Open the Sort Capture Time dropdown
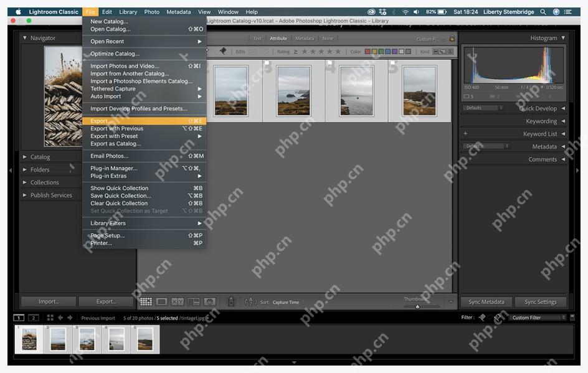 [x=288, y=302]
